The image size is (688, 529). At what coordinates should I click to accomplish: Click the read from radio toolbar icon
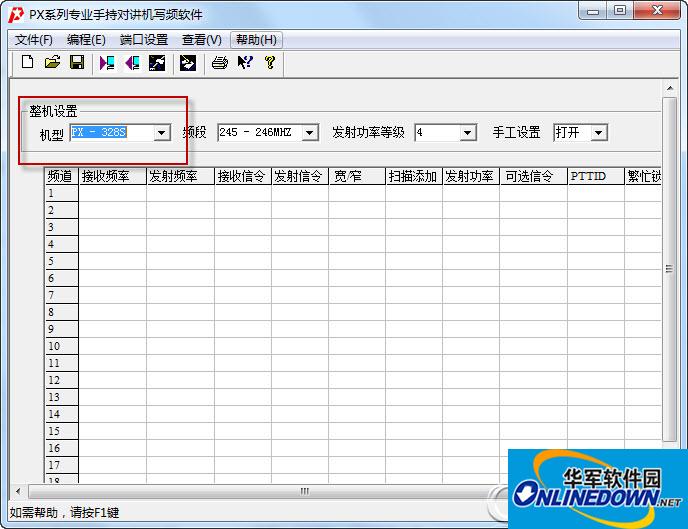[107, 63]
